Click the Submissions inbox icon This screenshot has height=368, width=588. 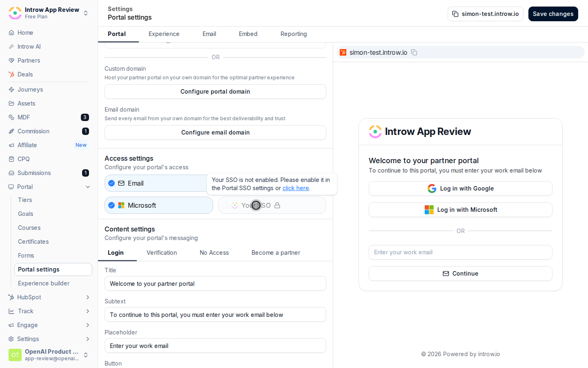tap(11, 173)
